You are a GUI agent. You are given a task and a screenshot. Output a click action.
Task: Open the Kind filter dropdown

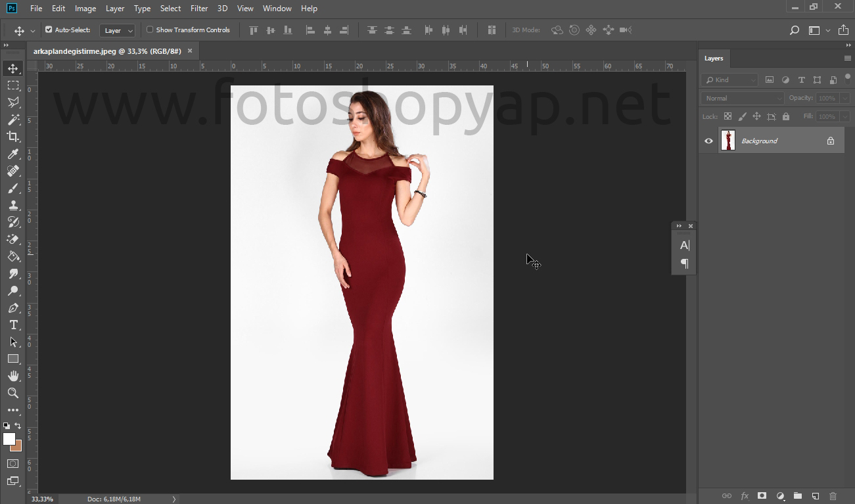(729, 80)
